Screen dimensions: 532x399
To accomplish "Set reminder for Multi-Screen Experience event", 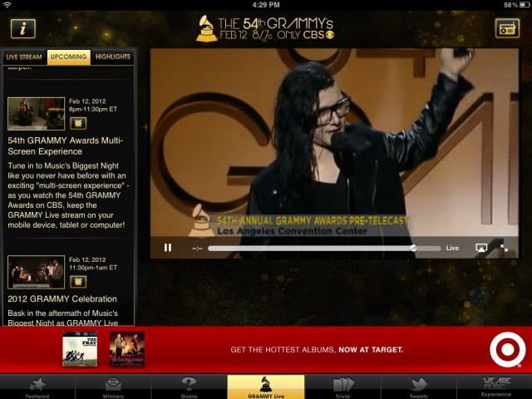I will (x=77, y=124).
